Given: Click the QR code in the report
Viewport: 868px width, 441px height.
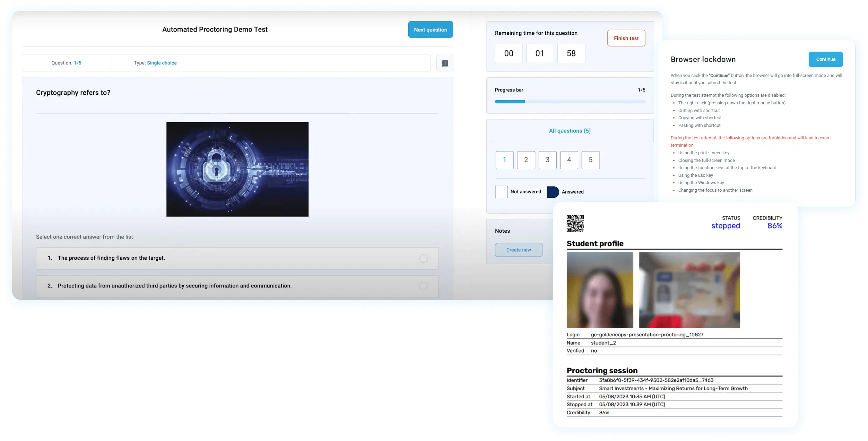Looking at the screenshot, I should pos(575,223).
